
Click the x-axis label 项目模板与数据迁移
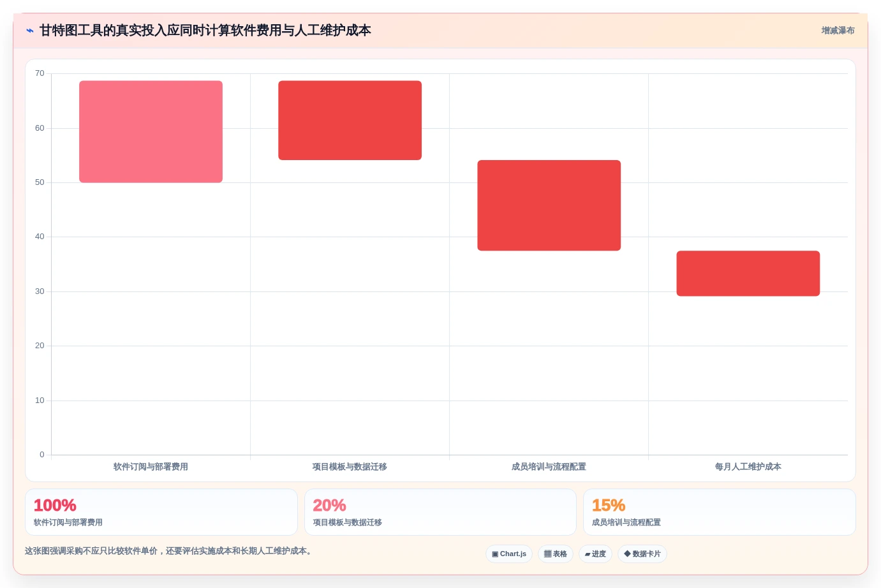click(350, 467)
